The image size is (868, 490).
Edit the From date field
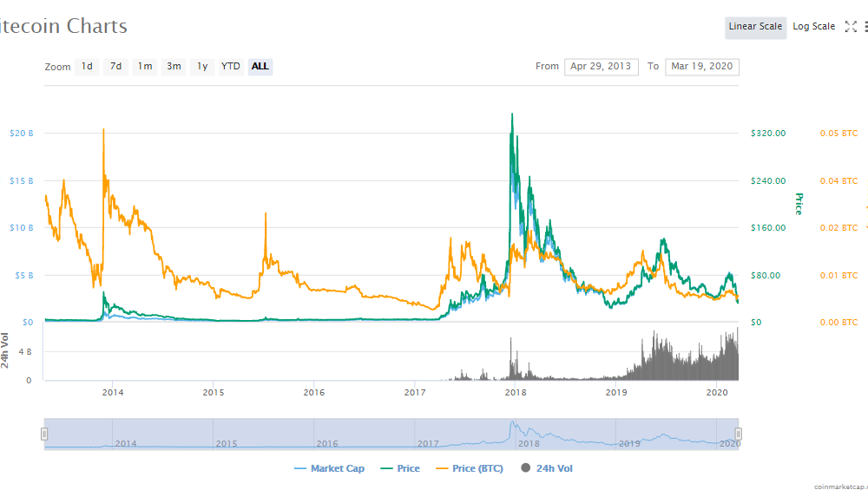(602, 67)
